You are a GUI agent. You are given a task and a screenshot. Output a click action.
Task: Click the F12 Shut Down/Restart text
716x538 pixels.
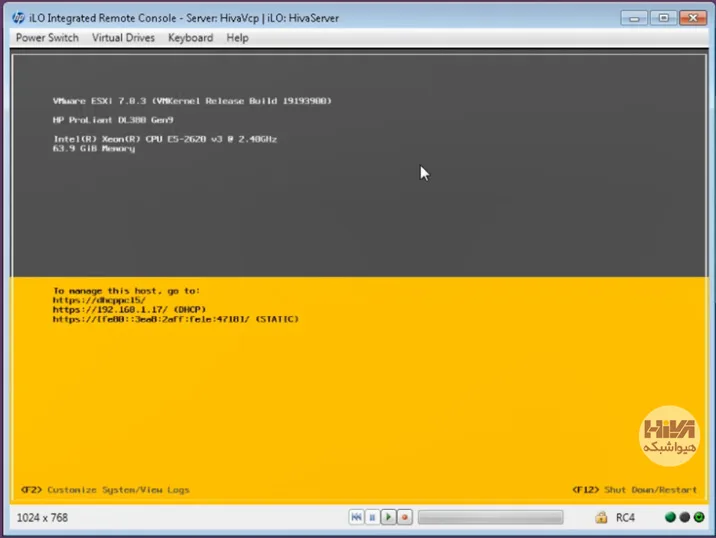click(635, 490)
